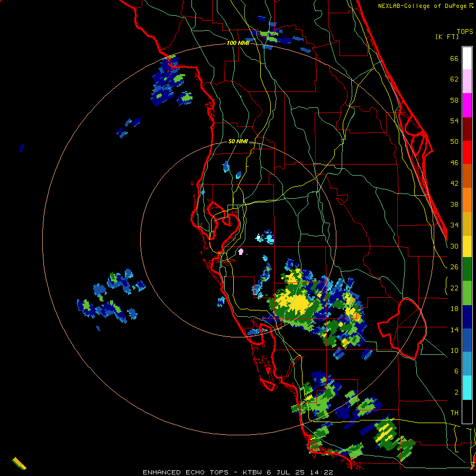The width and height of the screenshot is (476, 476).
Task: Pick the navy blue legend swatch
Action: (x=467, y=317)
